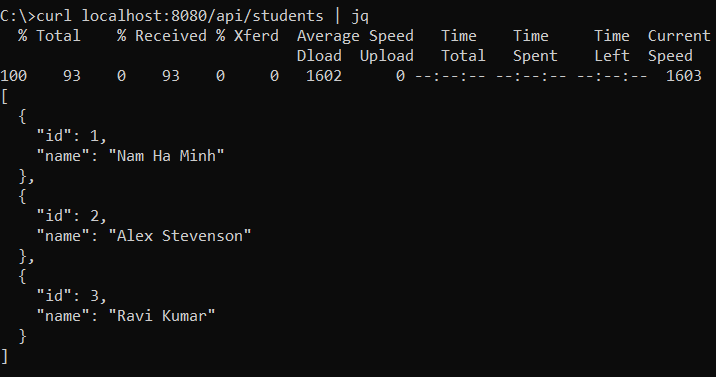Click the opening square bracket of the JSON array
The image size is (716, 377).
4,96
